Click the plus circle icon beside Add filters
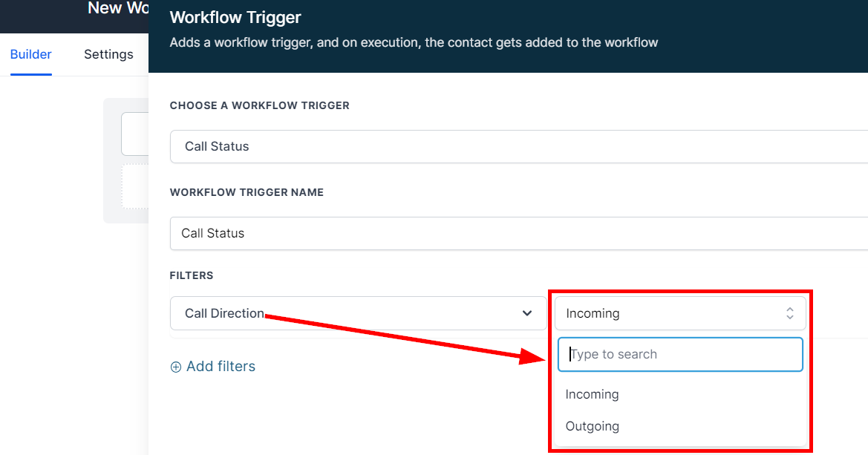 coord(176,367)
